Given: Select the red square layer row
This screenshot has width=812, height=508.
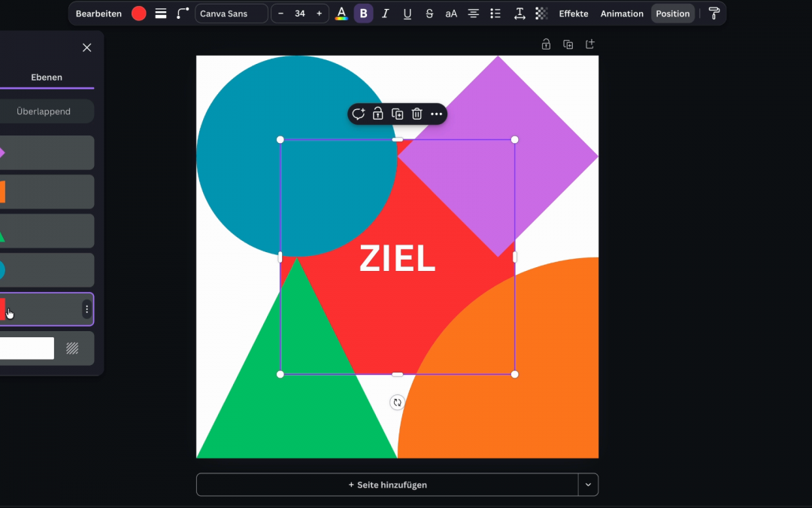Looking at the screenshot, I should click(47, 309).
